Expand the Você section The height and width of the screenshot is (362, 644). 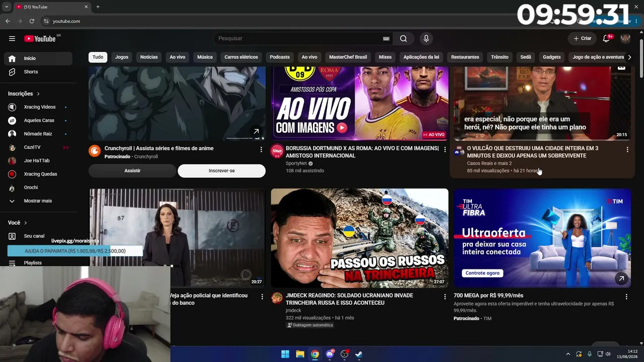18,223
